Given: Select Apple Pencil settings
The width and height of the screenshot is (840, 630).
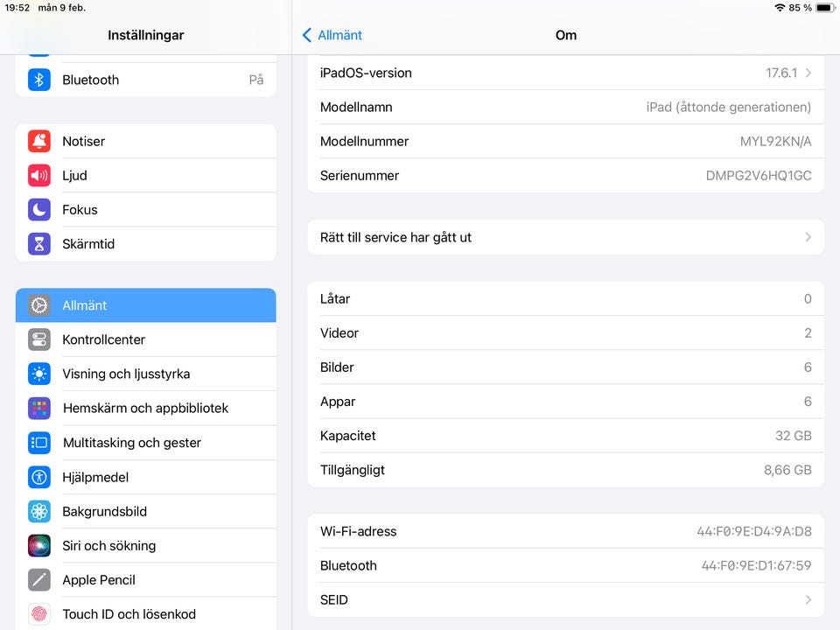Looking at the screenshot, I should [99, 580].
